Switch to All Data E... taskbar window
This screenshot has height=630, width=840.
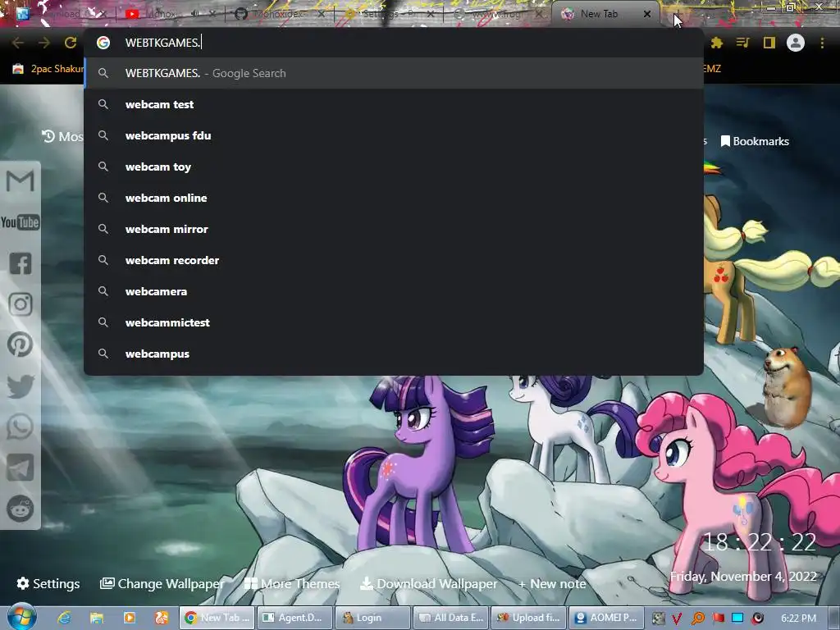pos(450,618)
